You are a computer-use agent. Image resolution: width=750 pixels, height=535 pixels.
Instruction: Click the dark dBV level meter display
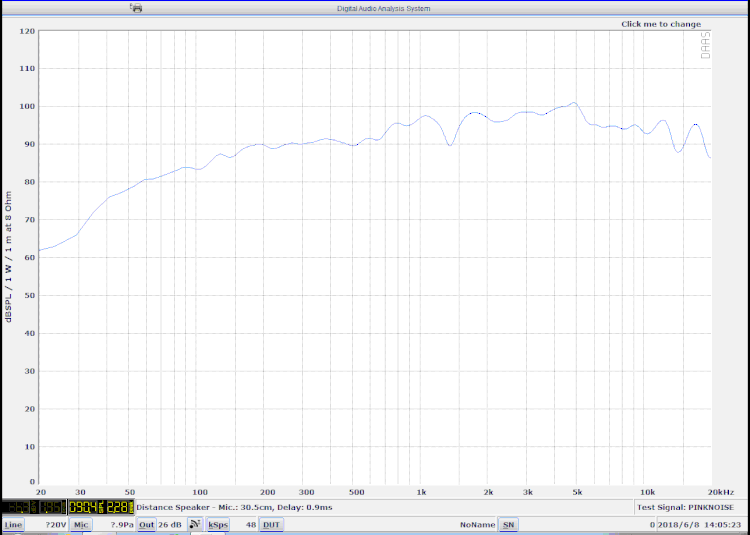(34, 507)
